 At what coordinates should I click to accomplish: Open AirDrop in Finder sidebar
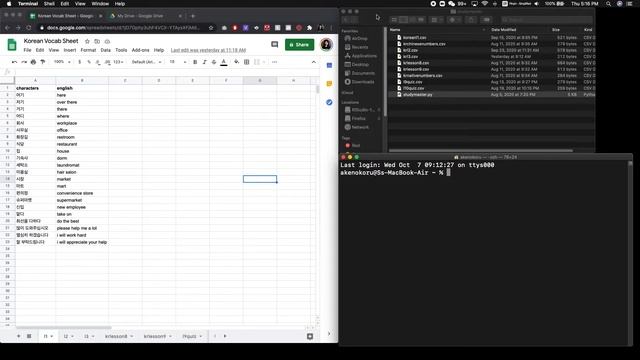pyautogui.click(x=356, y=38)
